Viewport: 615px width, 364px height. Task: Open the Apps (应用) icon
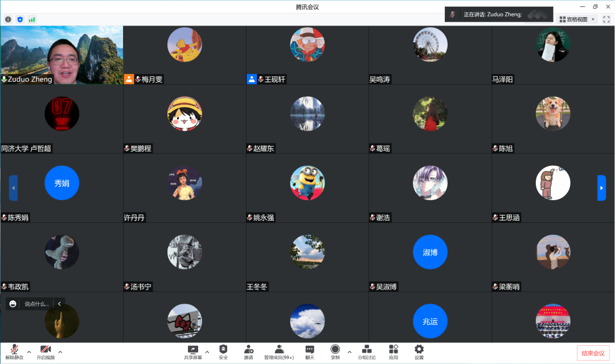pyautogui.click(x=393, y=350)
